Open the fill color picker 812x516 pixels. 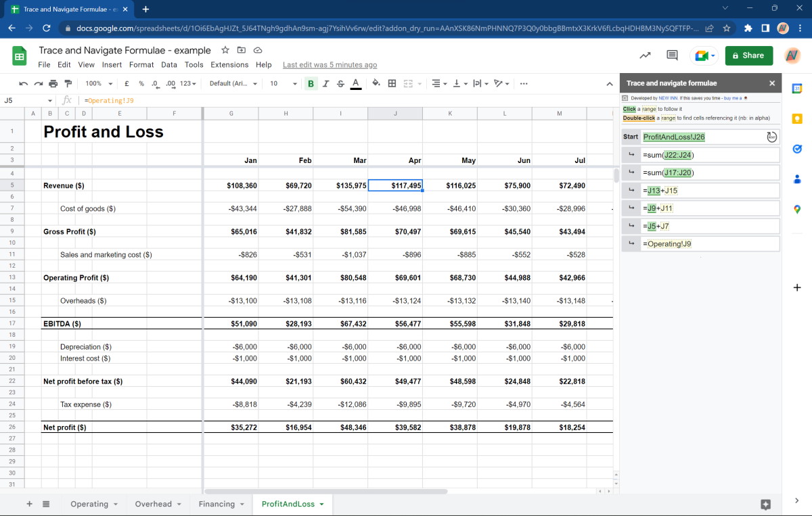coord(376,83)
